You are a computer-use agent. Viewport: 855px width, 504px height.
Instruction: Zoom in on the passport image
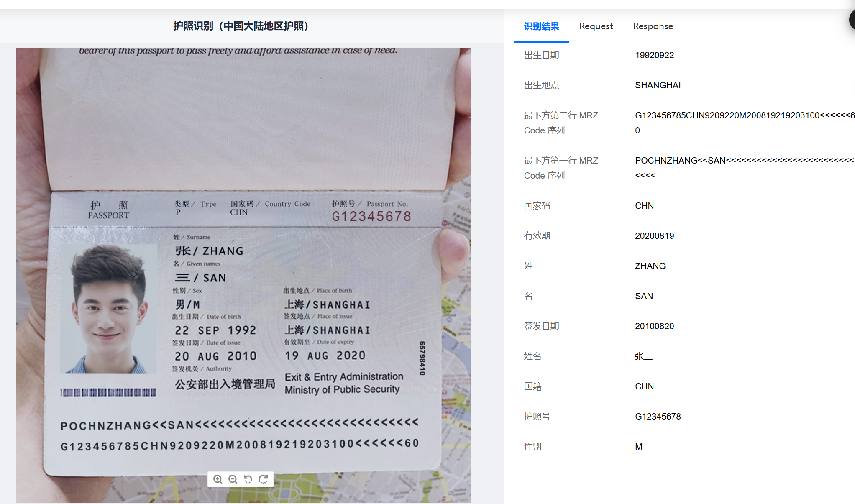[218, 479]
